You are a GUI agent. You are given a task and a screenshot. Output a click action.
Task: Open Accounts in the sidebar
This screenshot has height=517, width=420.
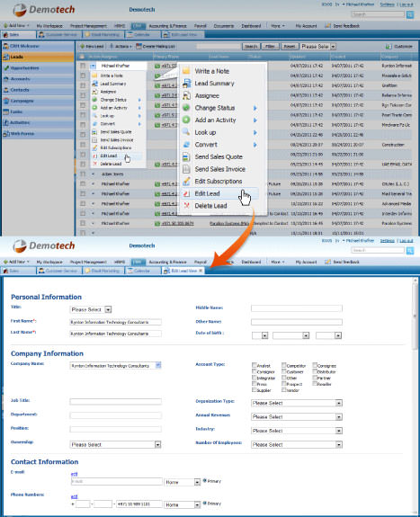pyautogui.click(x=37, y=79)
